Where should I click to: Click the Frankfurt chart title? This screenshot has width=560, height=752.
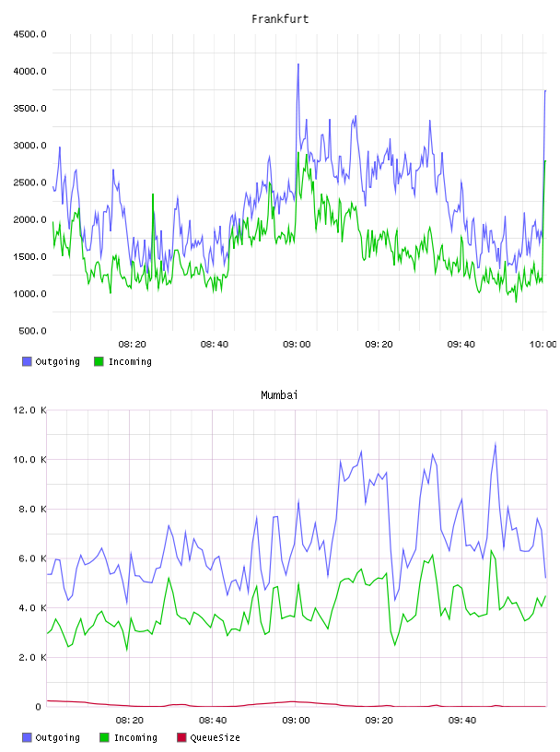pyautogui.click(x=280, y=19)
